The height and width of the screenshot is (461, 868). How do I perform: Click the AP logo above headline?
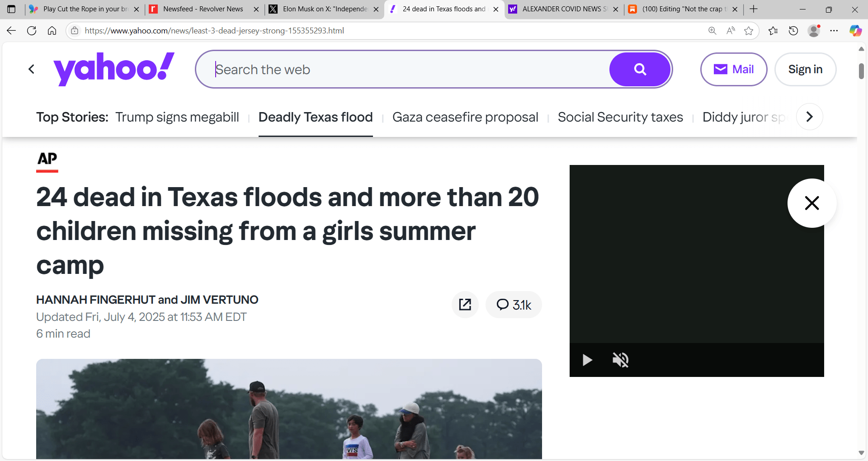(x=47, y=161)
